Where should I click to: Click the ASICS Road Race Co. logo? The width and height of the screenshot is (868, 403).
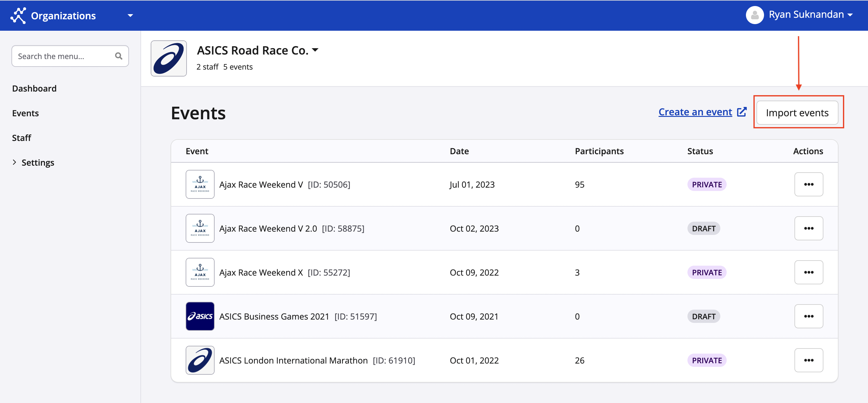point(169,58)
